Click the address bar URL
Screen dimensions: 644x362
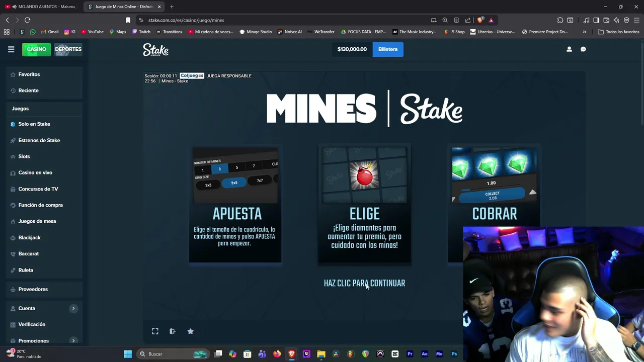tap(186, 20)
